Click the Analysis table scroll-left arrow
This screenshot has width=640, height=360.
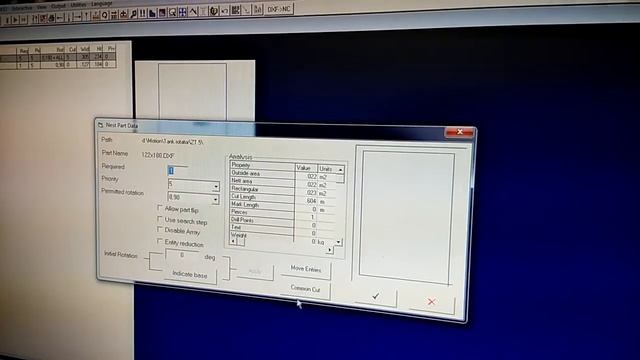(233, 241)
